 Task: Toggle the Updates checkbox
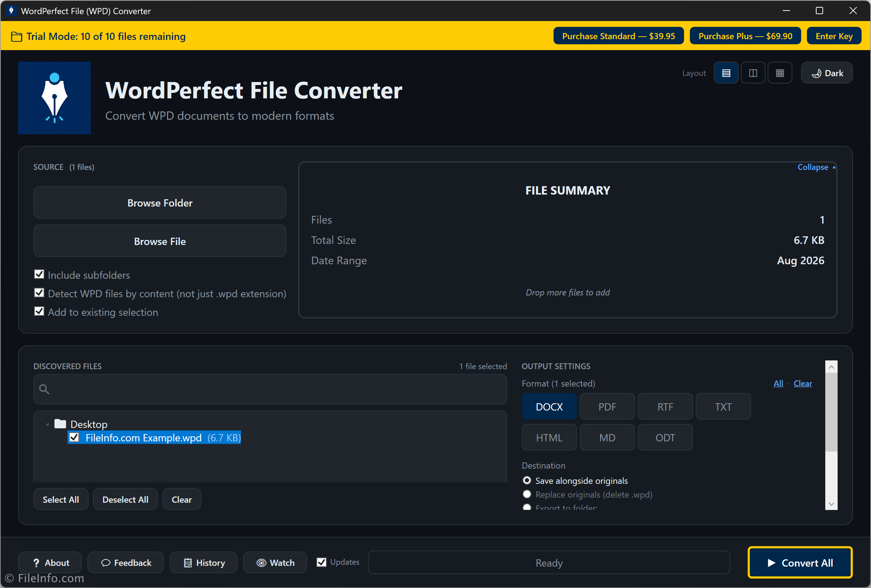322,562
